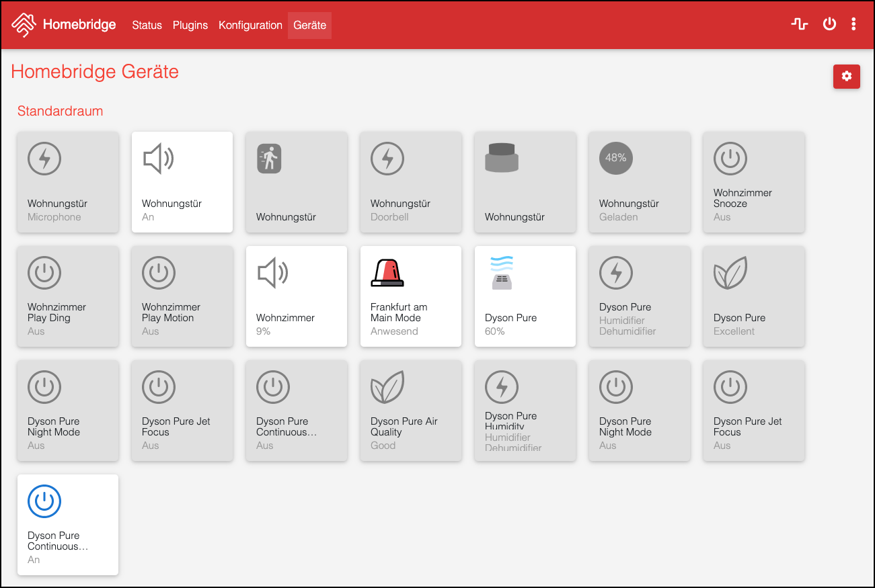Open the three-dot overflow menu

coord(853,25)
